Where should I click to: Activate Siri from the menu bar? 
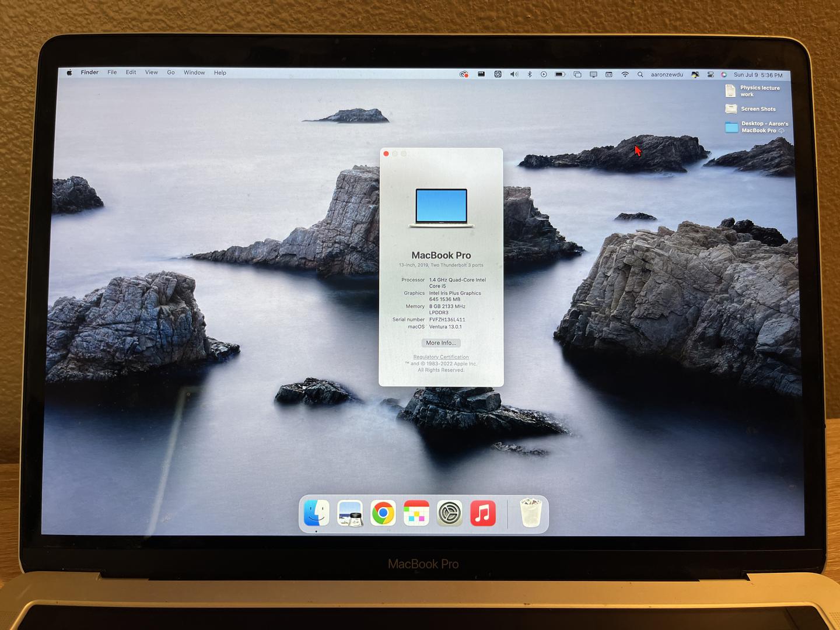pos(724,75)
